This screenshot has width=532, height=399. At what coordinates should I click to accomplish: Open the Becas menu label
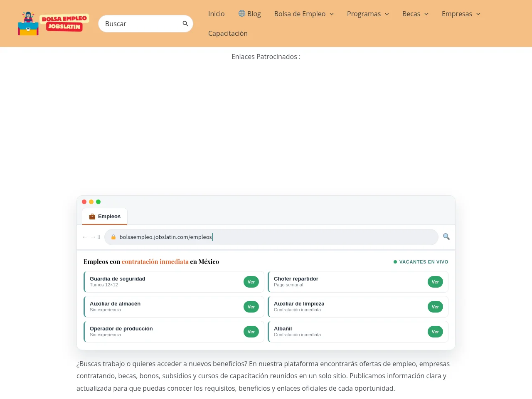tap(411, 14)
